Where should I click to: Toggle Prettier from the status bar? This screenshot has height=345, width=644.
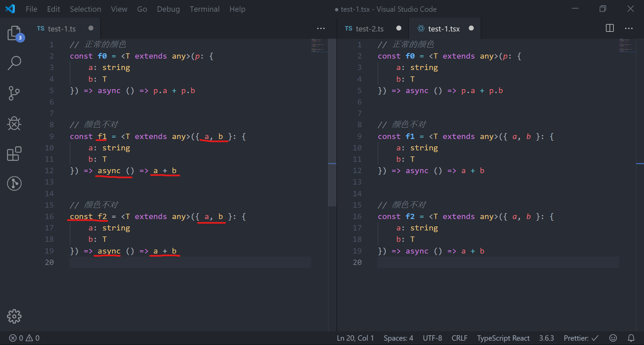[x=580, y=338]
